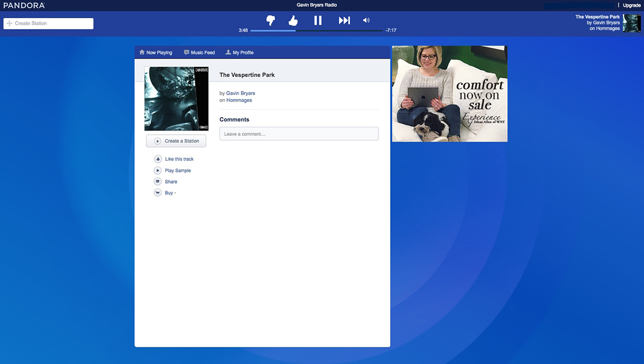
Task: Click the Hommages album cover art
Action: tap(177, 99)
